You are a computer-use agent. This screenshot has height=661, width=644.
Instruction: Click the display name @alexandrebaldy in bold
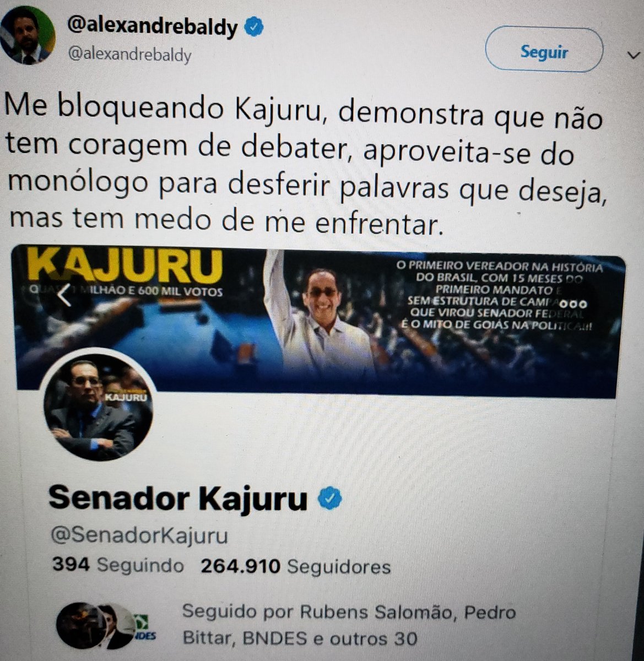152,26
